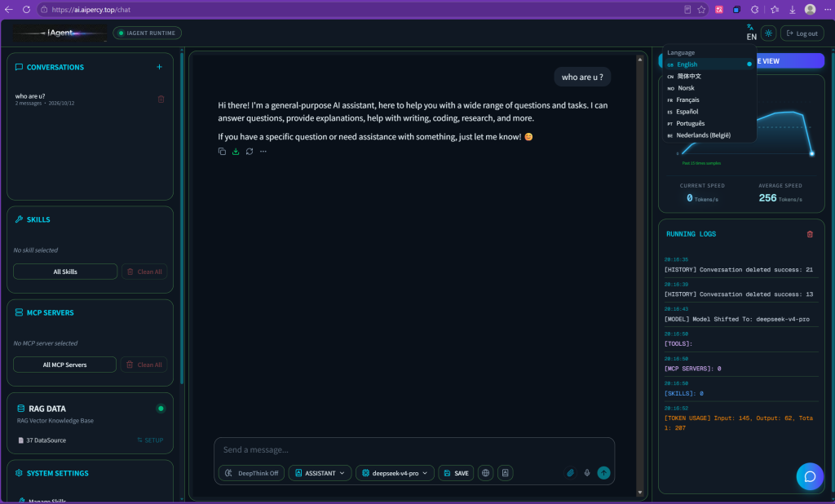Open EN language selector
Image resolution: width=835 pixels, height=504 pixels.
[751, 37]
